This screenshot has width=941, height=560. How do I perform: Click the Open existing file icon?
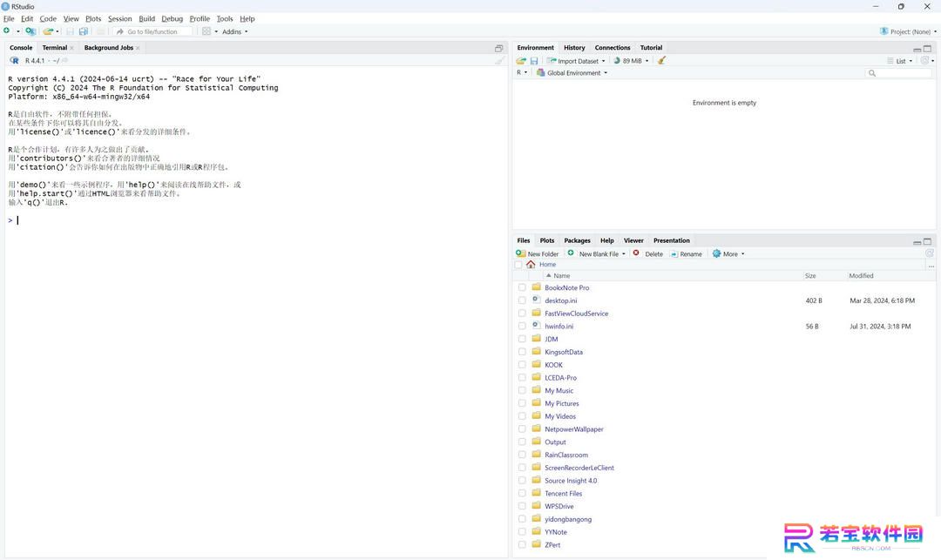coord(48,31)
